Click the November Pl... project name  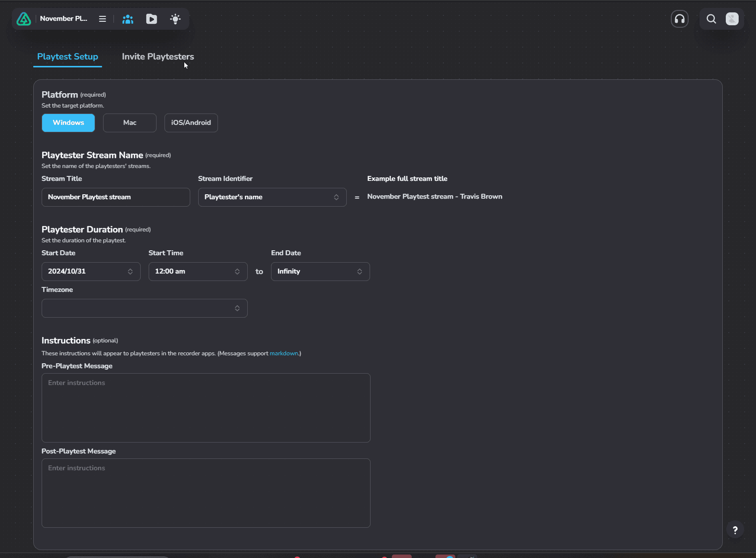(x=63, y=19)
